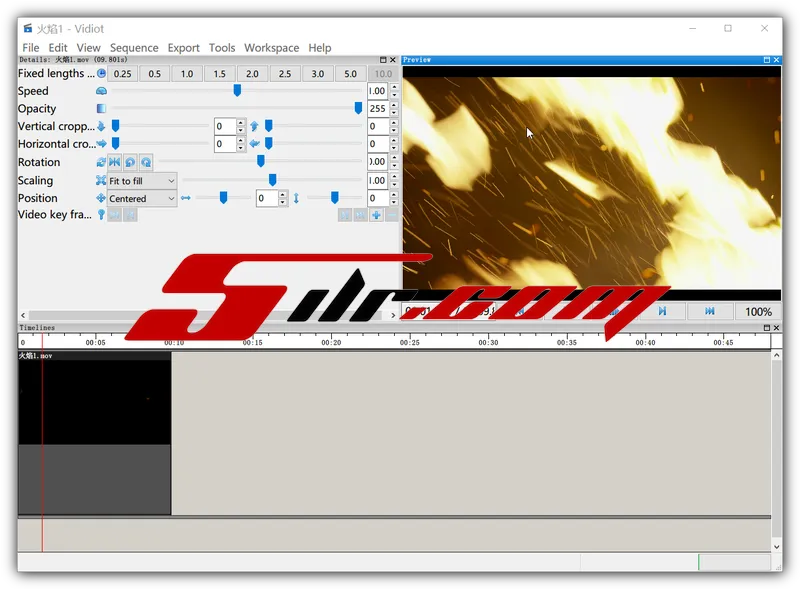
Task: Set fixed clip length to 2.5
Action: click(285, 73)
